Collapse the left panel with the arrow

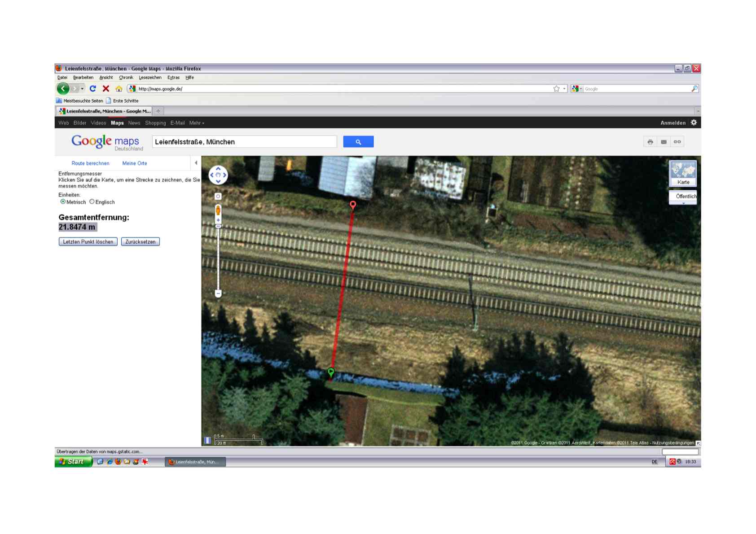(x=196, y=163)
